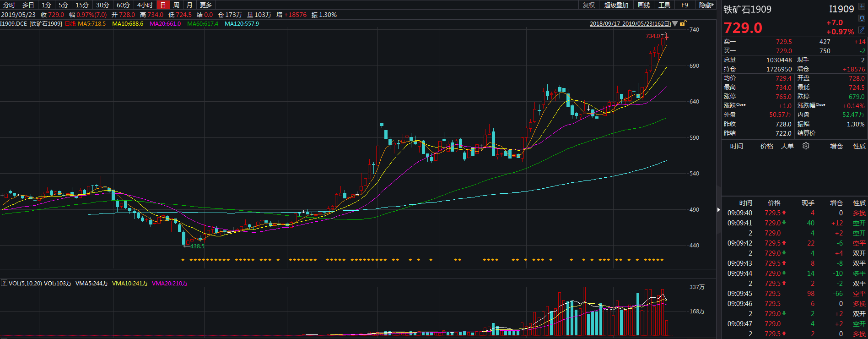868x339 pixels.
Task: Select the red up-arrow beside price 09:09:40
Action: (x=784, y=213)
